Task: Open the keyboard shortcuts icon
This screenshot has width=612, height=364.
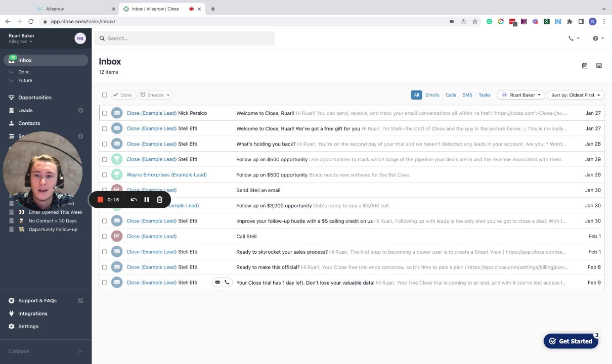Action: pyautogui.click(x=599, y=66)
